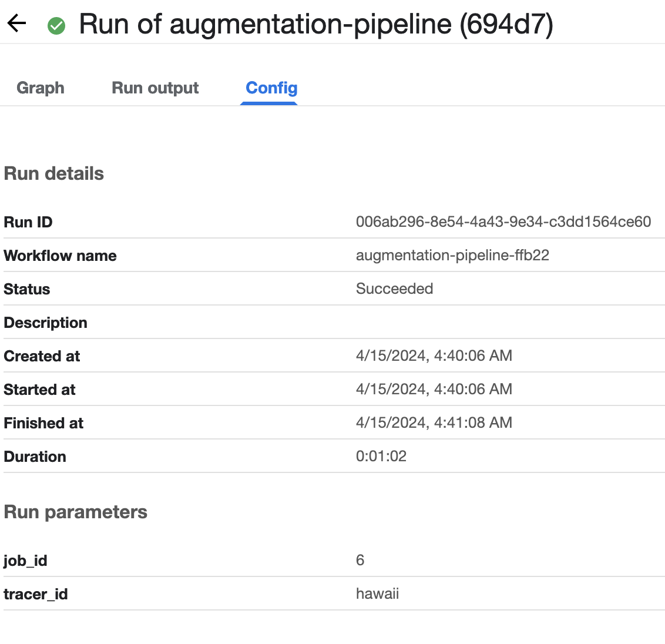This screenshot has width=665, height=644.
Task: Select the Config tab
Action: tap(271, 88)
